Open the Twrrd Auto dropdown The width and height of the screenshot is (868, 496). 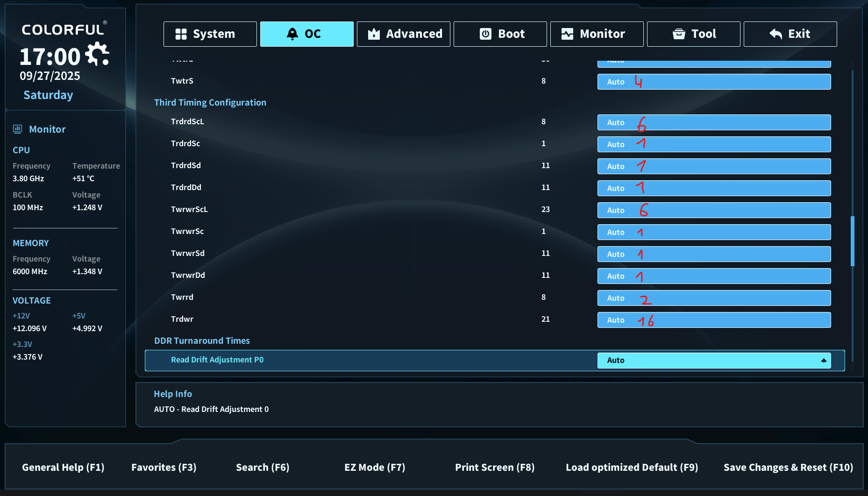coord(714,298)
